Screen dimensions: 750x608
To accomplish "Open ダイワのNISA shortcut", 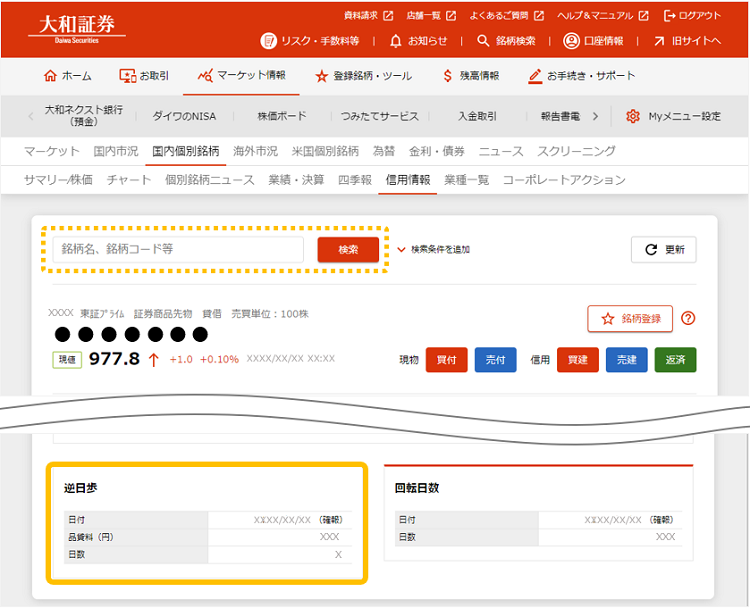I will pyautogui.click(x=184, y=116).
